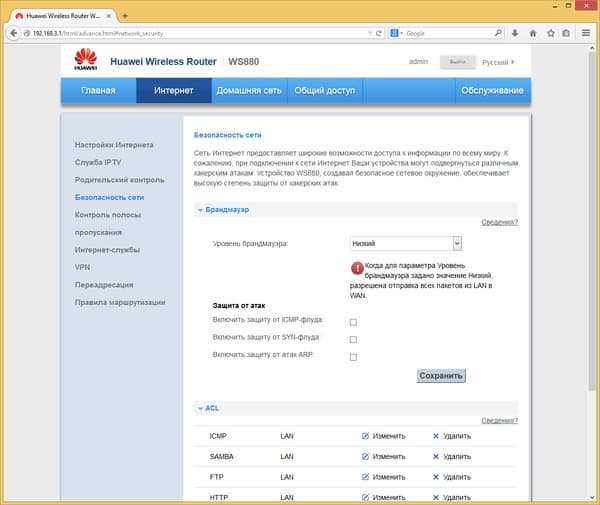600x505 pixels.
Task: Switch to the Домашняя сеть tab
Action: [x=249, y=90]
